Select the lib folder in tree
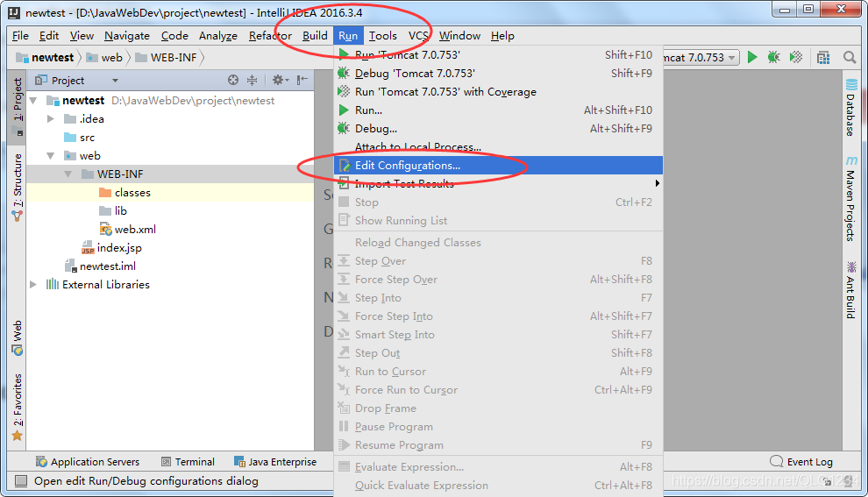The width and height of the screenshot is (868, 497). point(113,211)
